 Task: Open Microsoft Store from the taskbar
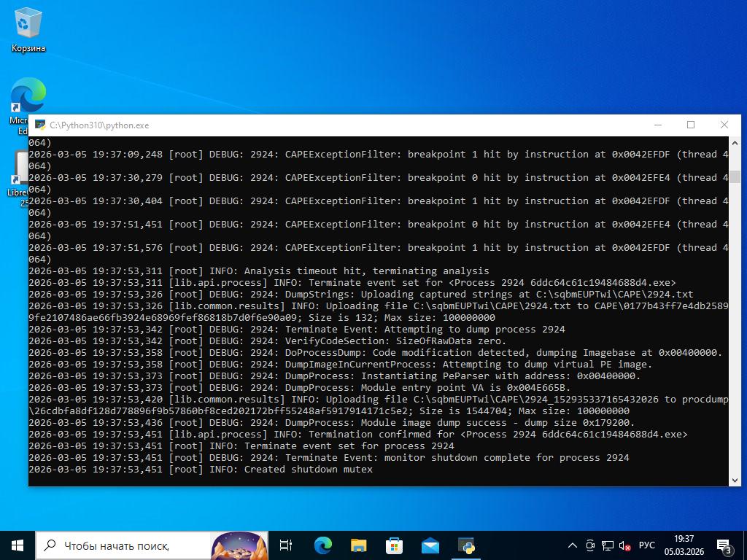(x=394, y=545)
